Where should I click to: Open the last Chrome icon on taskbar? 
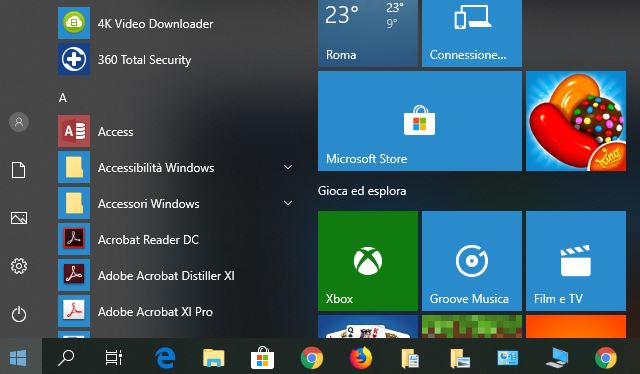click(606, 358)
